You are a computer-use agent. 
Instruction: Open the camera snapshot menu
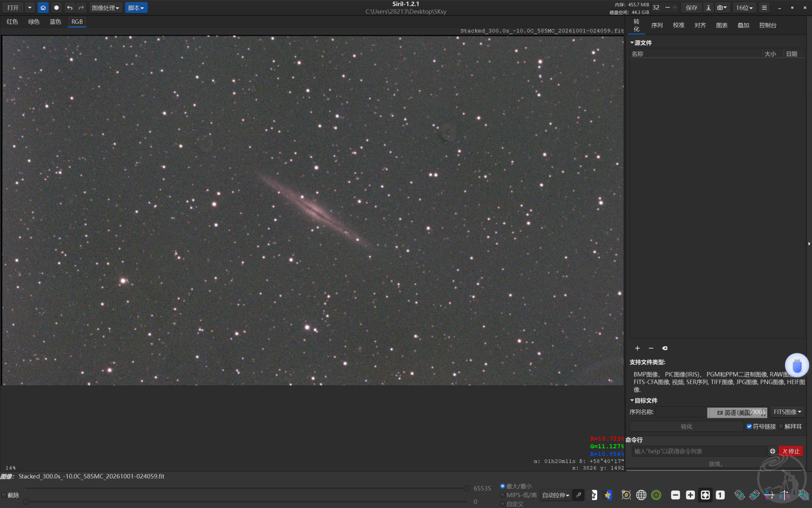click(x=722, y=8)
